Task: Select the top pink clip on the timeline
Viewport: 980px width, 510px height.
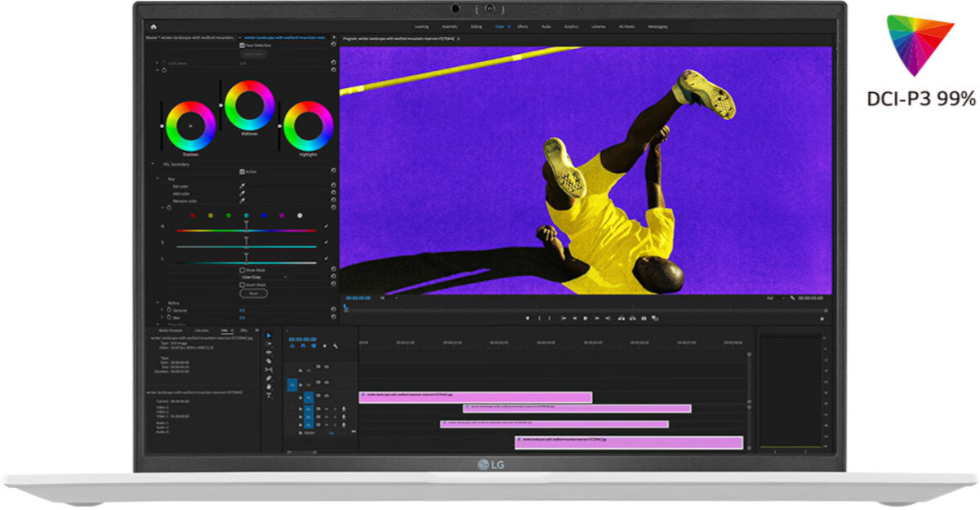Action: [x=475, y=397]
